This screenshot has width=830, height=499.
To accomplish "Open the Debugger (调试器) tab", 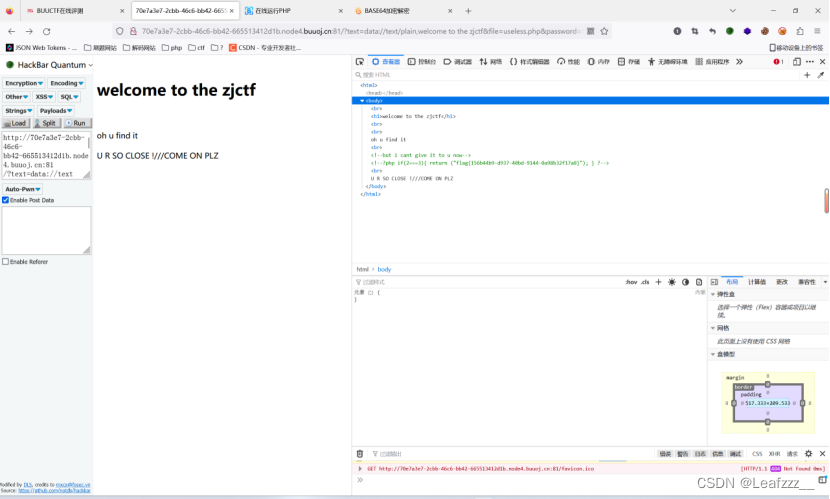I will coord(457,62).
